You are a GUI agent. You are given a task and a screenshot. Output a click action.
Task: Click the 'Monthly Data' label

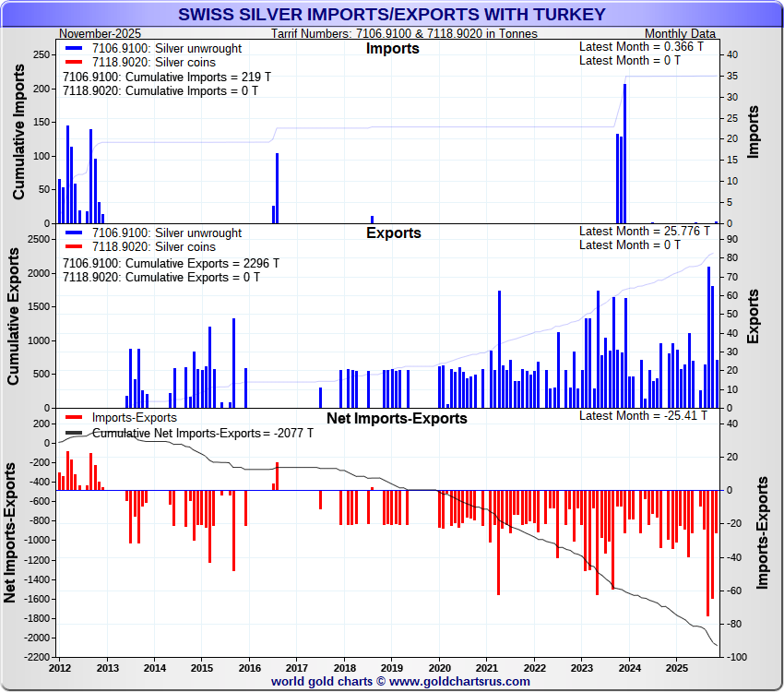680,33
